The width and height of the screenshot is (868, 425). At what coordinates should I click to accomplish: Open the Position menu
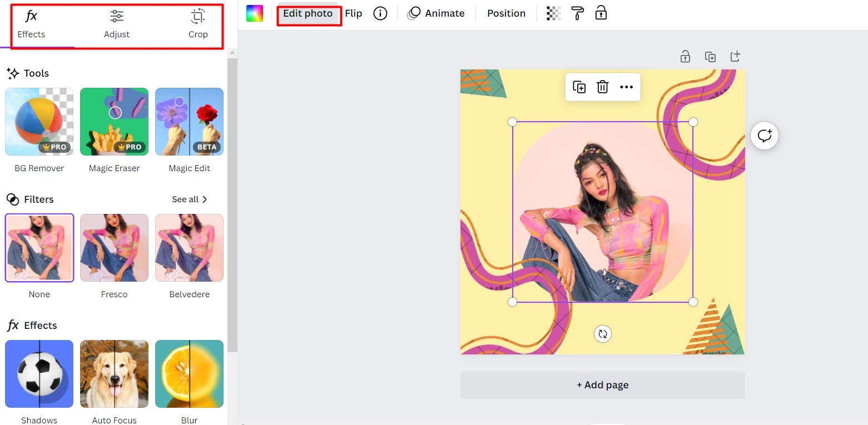505,13
